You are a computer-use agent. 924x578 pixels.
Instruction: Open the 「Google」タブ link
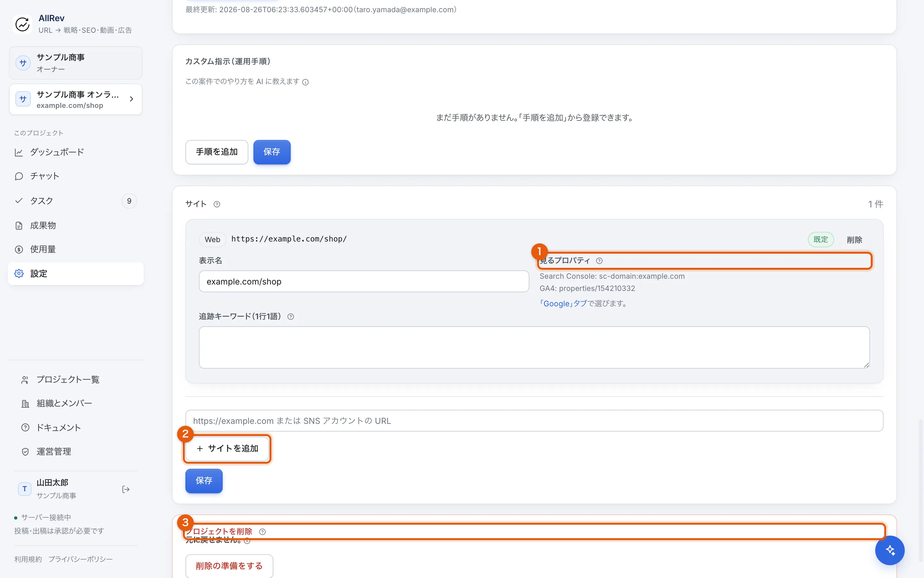click(563, 303)
